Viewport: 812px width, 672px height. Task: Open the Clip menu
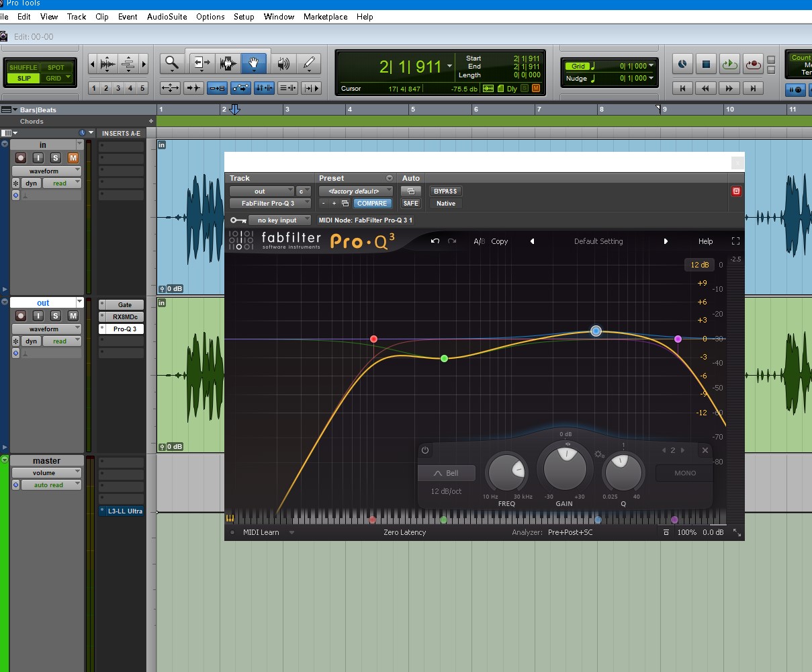[x=102, y=17]
